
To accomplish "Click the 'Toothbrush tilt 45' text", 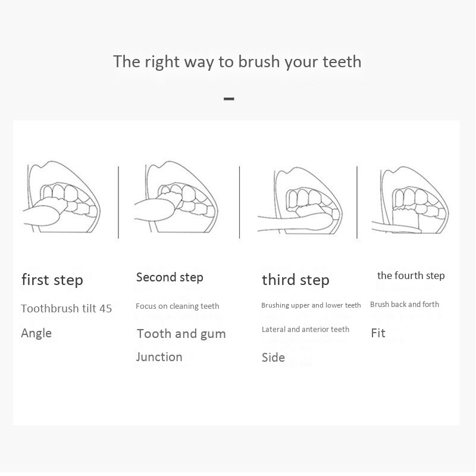I will (67, 308).
